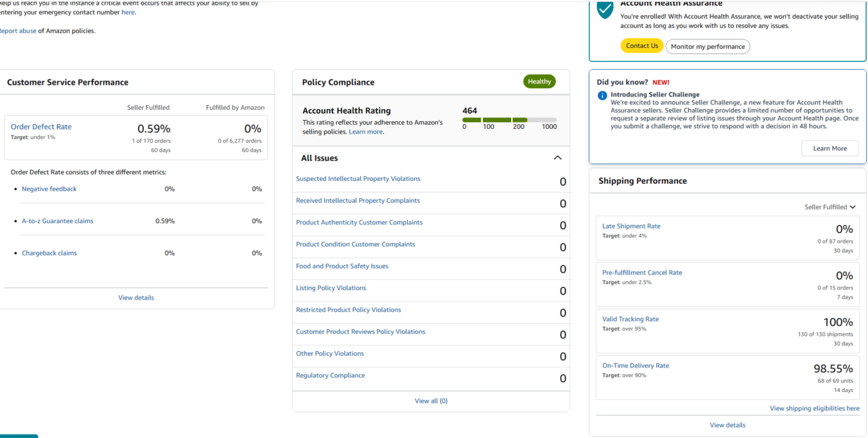Collapse the All Issues section chevron

point(557,158)
